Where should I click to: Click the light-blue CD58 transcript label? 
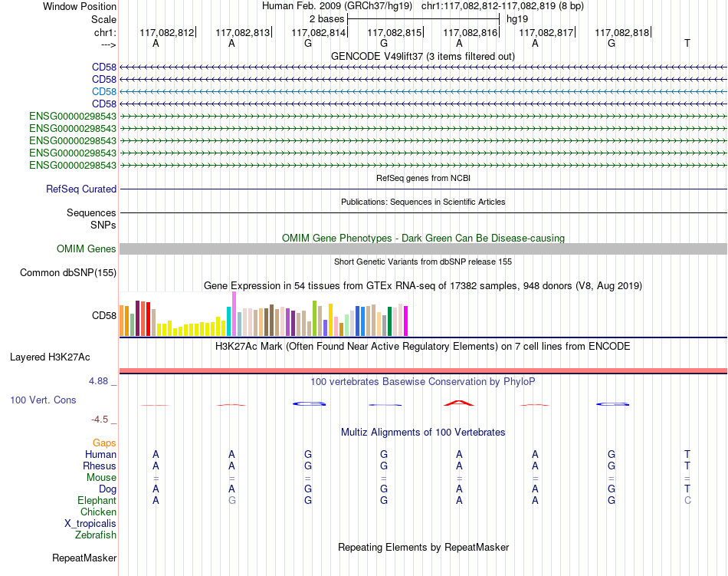click(x=104, y=91)
